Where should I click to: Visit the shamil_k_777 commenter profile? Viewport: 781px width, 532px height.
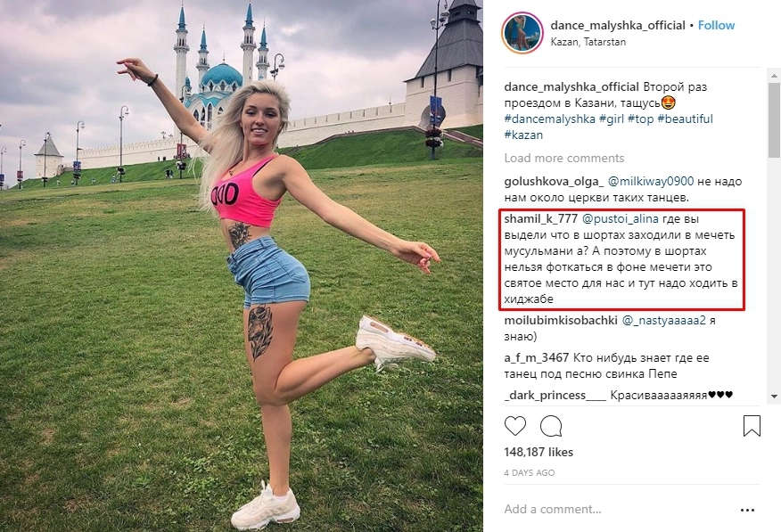541,219
